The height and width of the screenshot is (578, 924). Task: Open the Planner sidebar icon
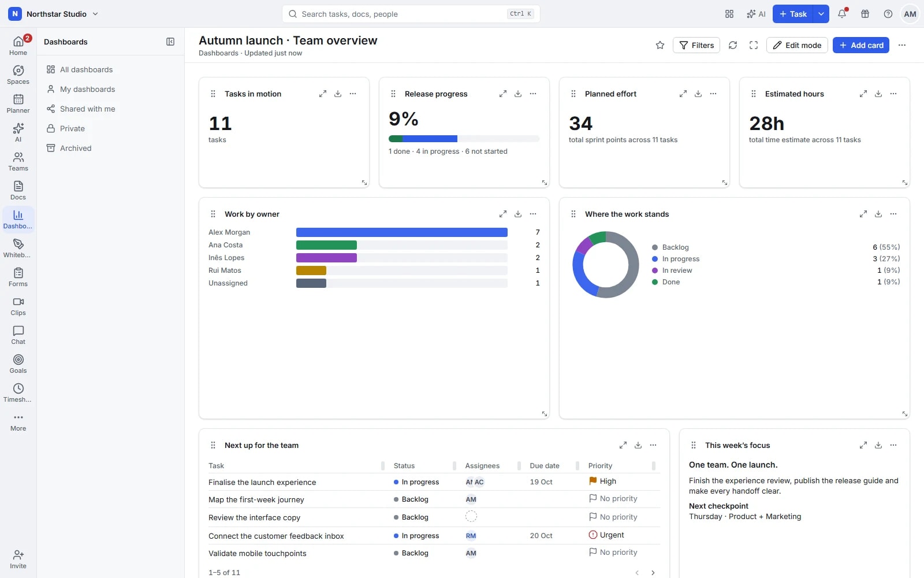(18, 104)
